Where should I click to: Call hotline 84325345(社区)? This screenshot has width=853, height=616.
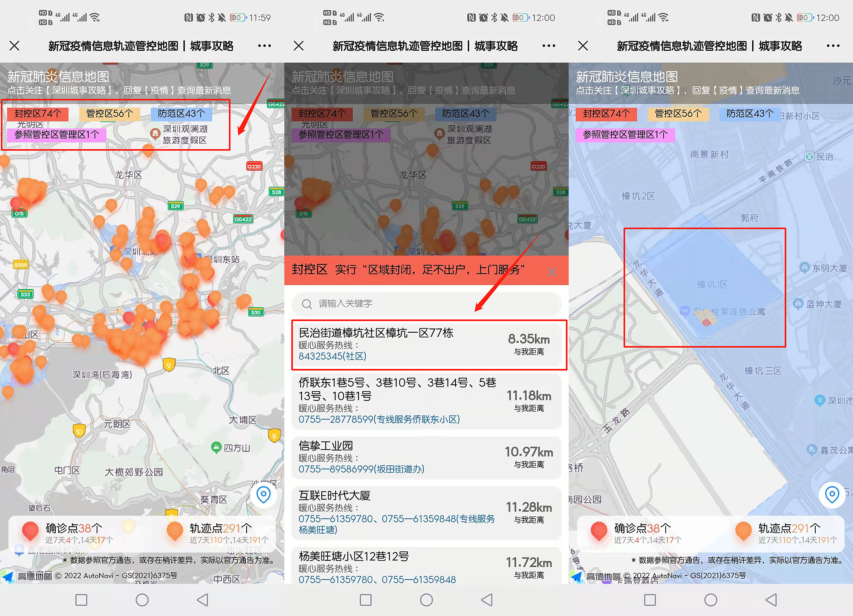point(332,356)
